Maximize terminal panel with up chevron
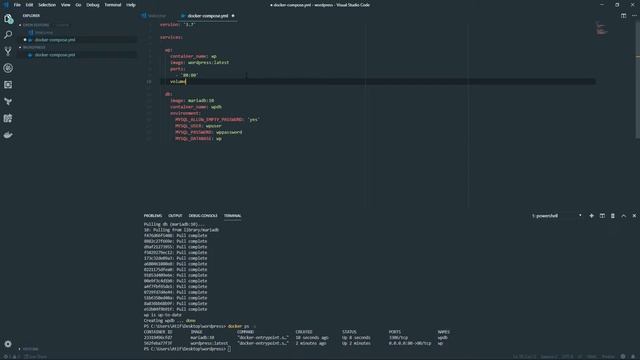Image resolution: width=640 pixels, height=360 pixels. [x=623, y=216]
